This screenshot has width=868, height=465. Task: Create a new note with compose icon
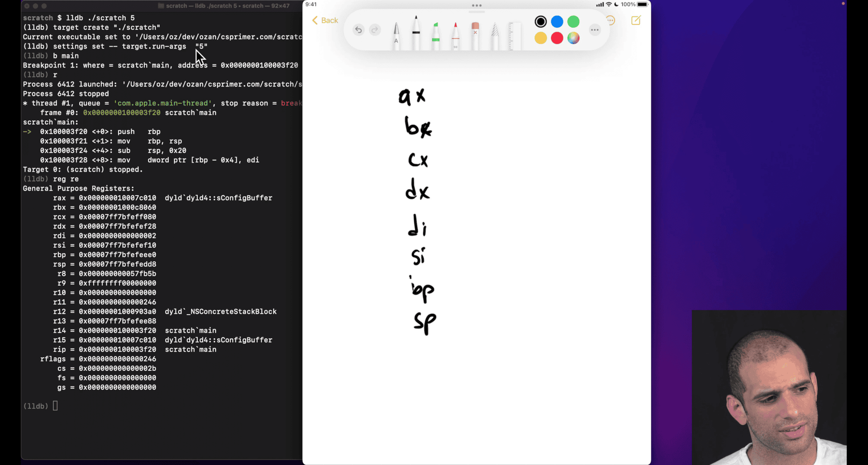[636, 20]
